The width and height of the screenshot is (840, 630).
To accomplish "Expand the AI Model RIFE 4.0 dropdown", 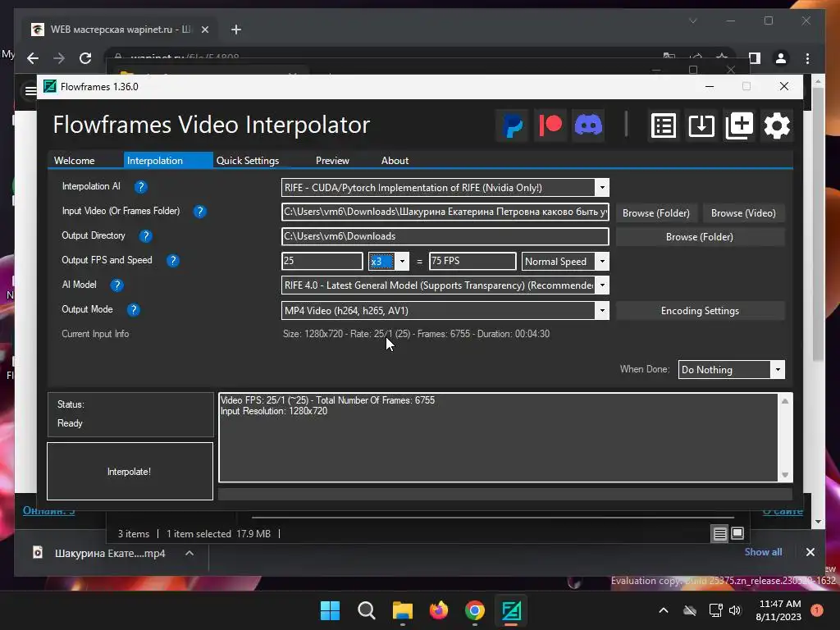I will [602, 285].
